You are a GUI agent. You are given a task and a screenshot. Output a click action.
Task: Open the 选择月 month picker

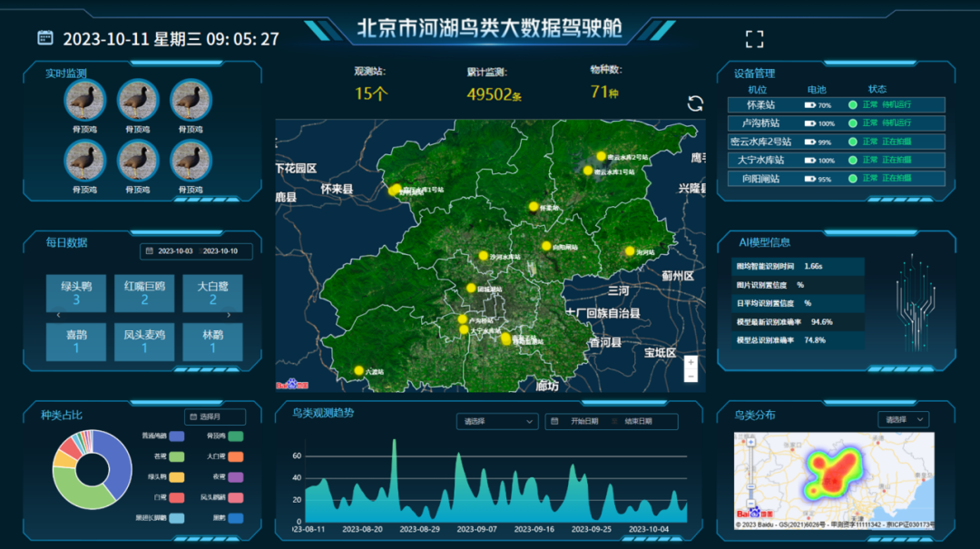tap(215, 417)
